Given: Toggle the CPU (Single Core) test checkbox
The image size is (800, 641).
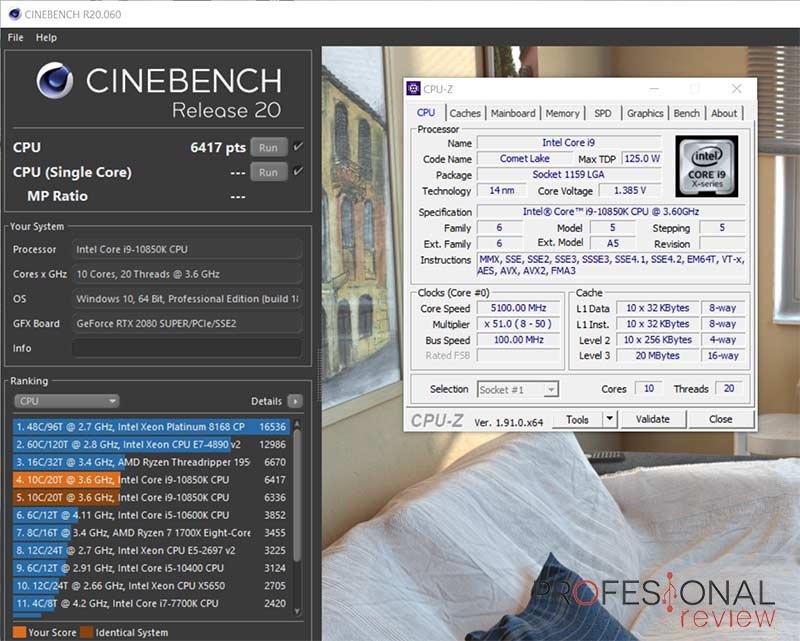Looking at the screenshot, I should [298, 171].
